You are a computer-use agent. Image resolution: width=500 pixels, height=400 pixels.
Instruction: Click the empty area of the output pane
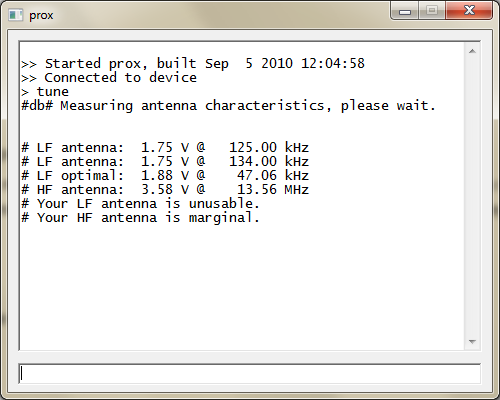pyautogui.click(x=240, y=287)
